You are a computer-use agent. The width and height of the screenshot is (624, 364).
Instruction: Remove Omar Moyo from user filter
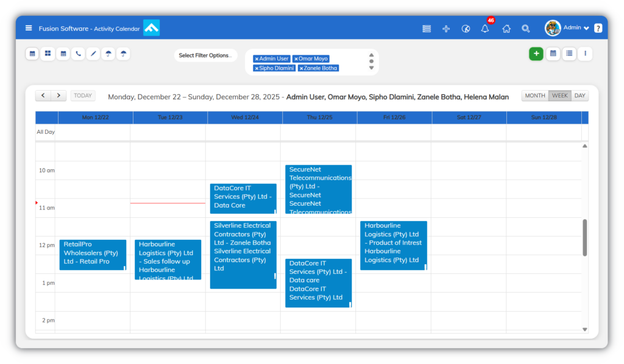click(296, 59)
